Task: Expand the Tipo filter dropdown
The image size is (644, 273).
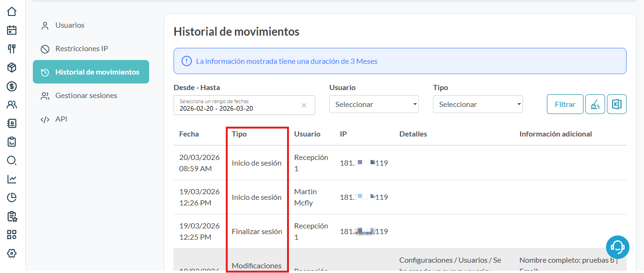Action: 477,105
